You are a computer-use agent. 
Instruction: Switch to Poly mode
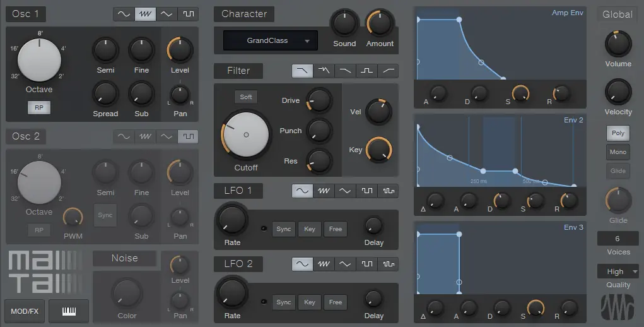618,133
